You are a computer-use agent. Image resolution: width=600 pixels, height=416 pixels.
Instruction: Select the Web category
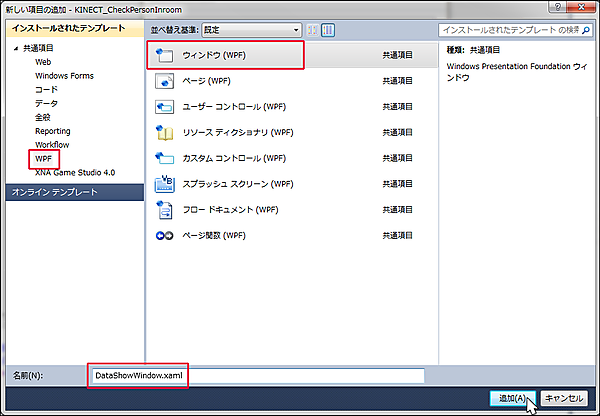[x=43, y=62]
